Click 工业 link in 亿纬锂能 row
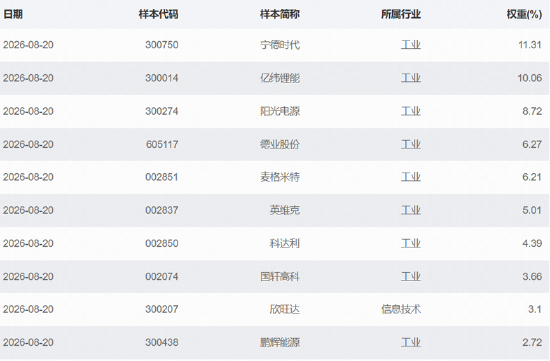 pyautogui.click(x=411, y=78)
